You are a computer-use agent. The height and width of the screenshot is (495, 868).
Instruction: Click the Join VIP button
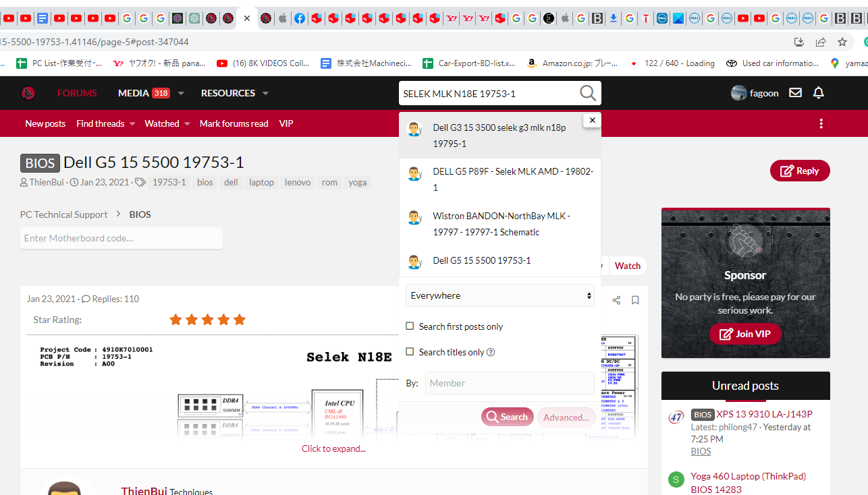point(745,334)
